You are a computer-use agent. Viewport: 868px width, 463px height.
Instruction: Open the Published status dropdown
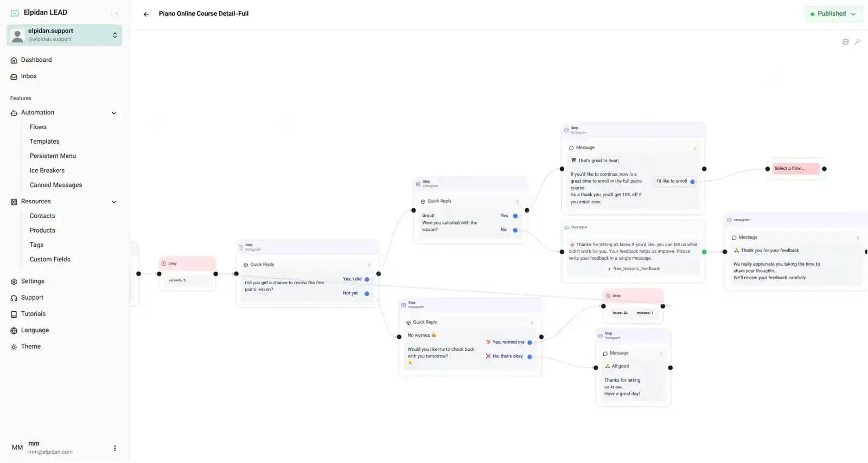pyautogui.click(x=833, y=14)
